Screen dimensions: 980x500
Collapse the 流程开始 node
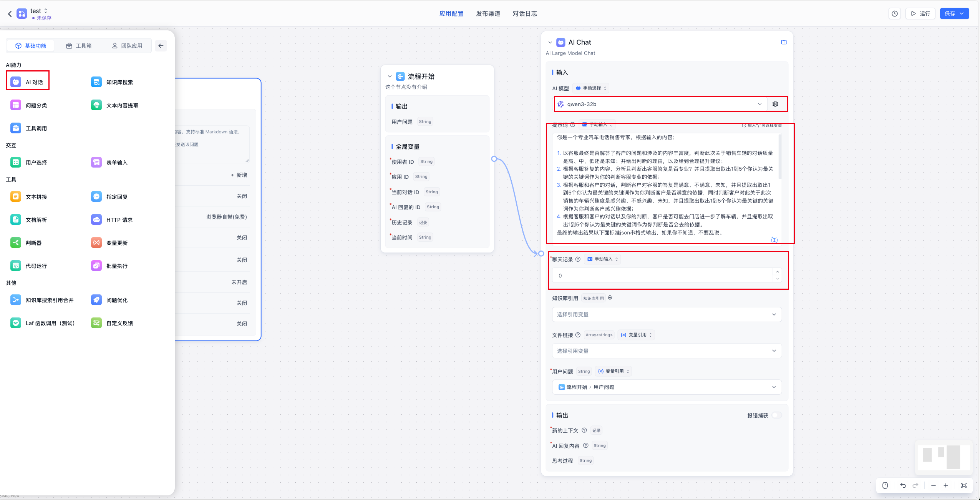click(389, 76)
